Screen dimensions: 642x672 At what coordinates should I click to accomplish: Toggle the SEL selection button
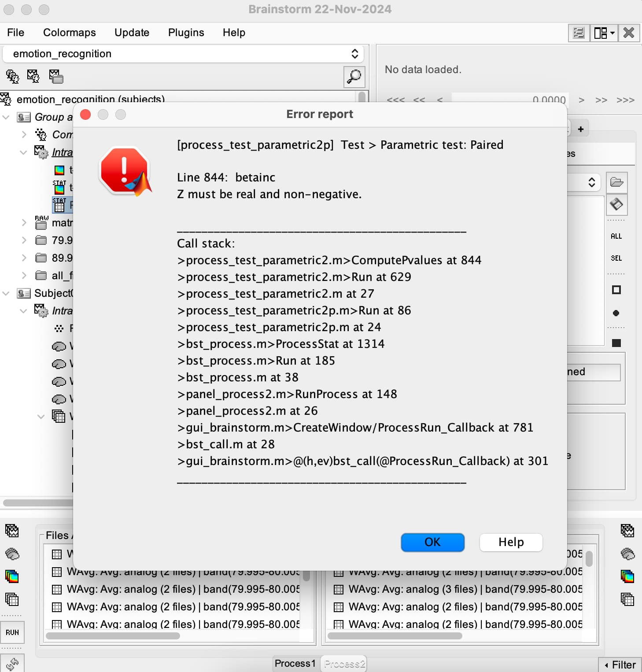[616, 258]
